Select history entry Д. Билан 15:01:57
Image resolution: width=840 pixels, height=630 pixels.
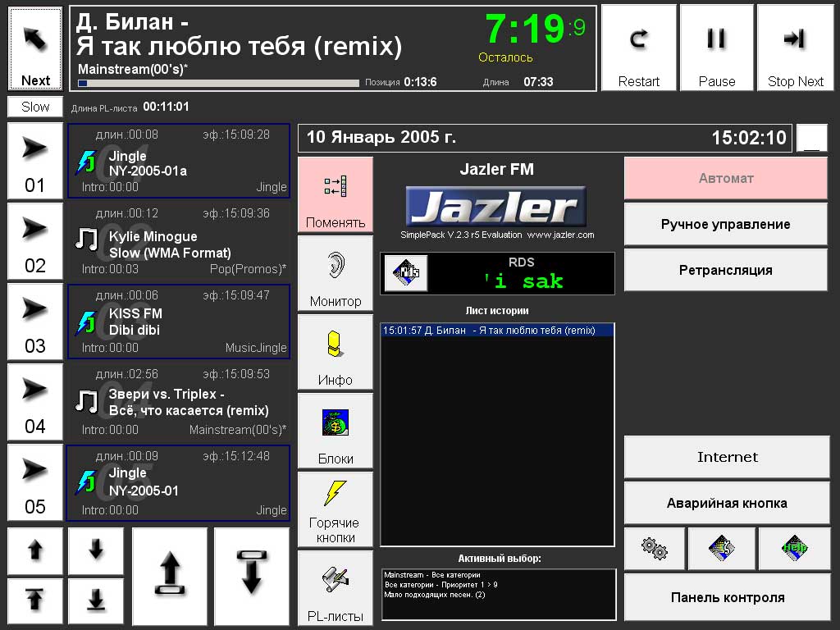[x=497, y=331]
